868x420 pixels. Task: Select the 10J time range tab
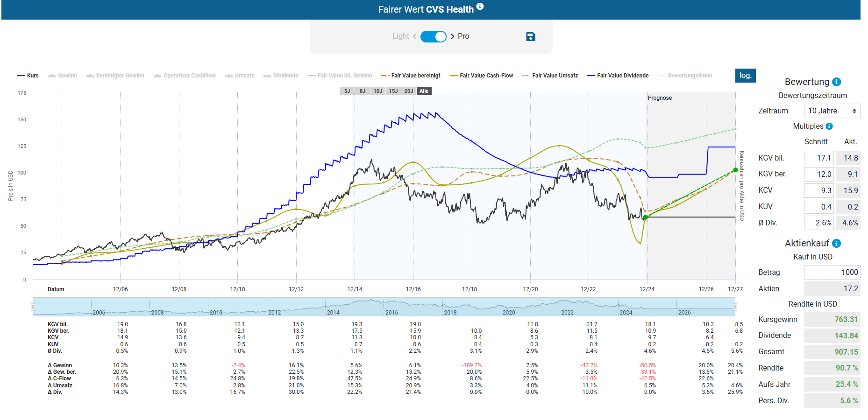[x=378, y=91]
